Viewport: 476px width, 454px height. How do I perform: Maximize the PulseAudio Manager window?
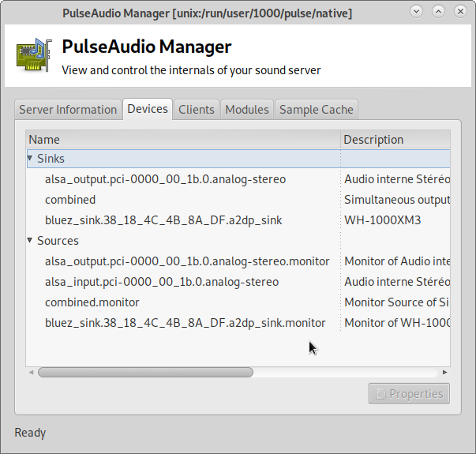point(438,12)
